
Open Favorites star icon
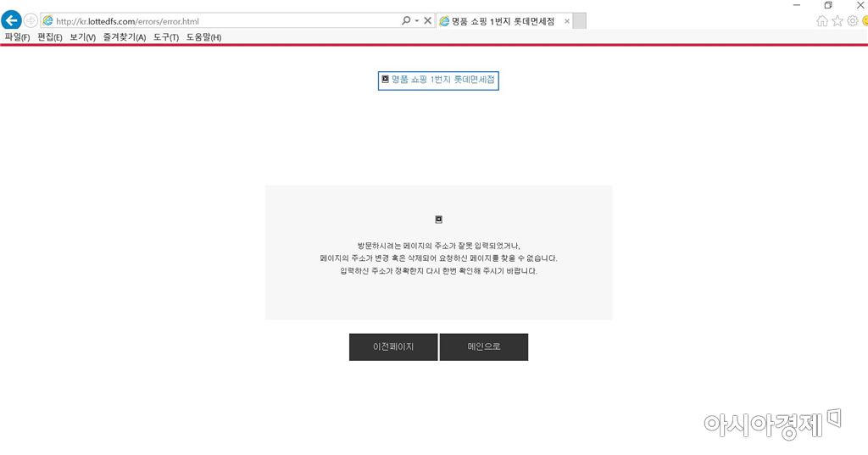coord(837,21)
